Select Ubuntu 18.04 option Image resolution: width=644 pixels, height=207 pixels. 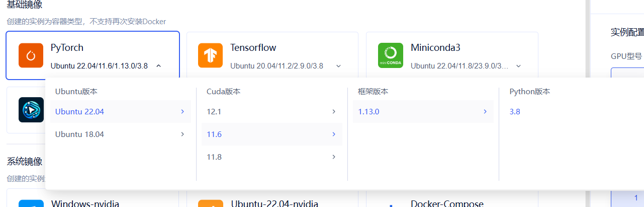pos(121,134)
